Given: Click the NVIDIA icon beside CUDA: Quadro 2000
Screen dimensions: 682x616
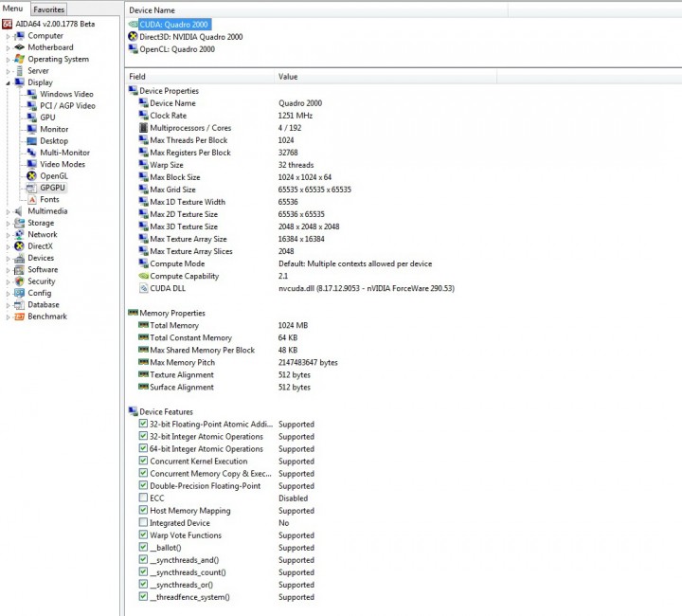Looking at the screenshot, I should pyautogui.click(x=134, y=25).
